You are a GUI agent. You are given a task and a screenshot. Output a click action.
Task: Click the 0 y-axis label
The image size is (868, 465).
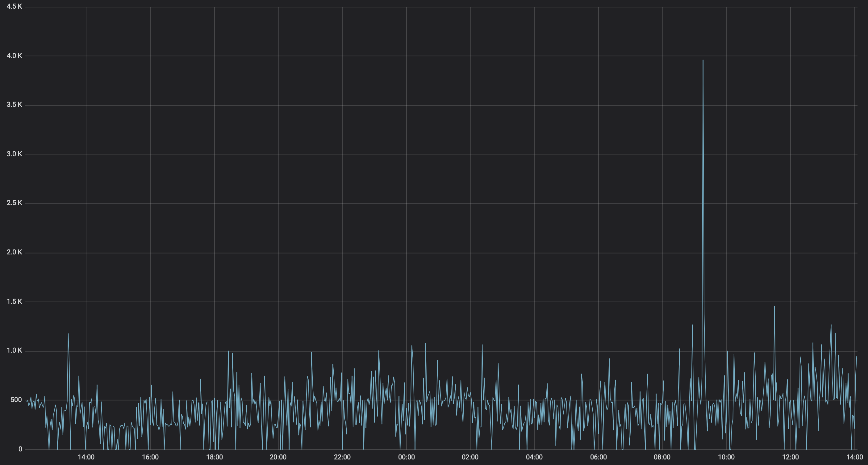click(20, 449)
